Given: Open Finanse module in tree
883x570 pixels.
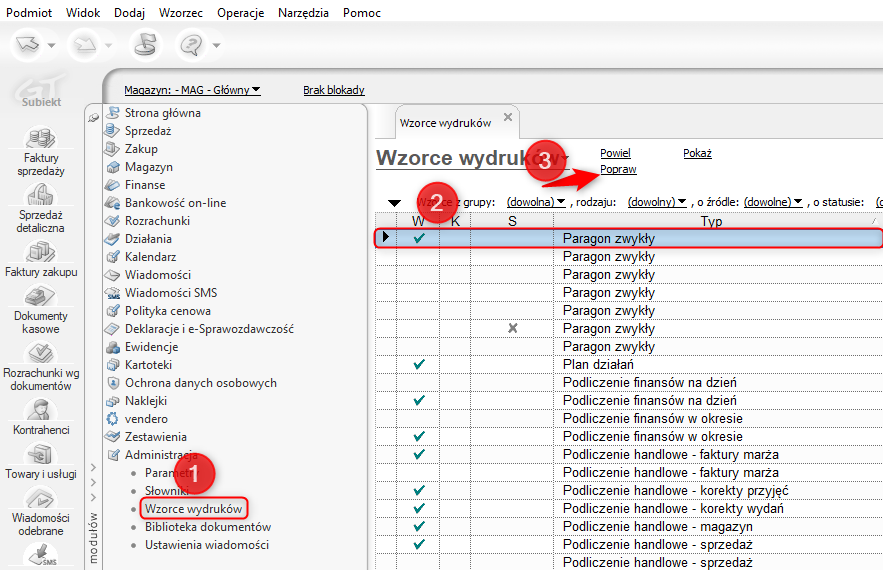Looking at the screenshot, I should 145,185.
